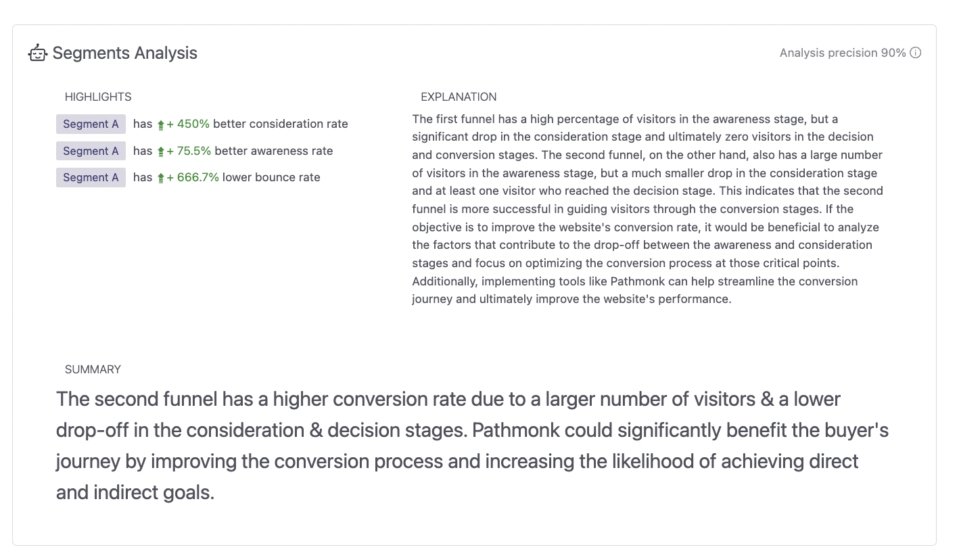Screen dimensions: 959x560
Task: Click the EXPLANATION section label
Action: click(459, 97)
